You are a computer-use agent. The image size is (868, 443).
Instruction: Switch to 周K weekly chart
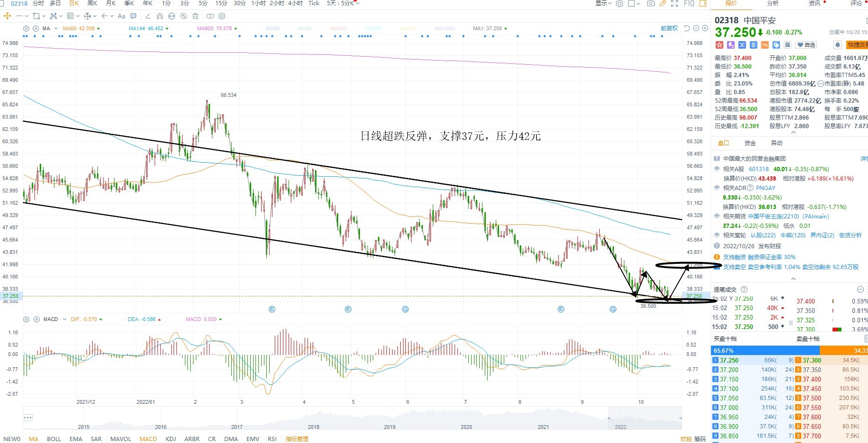pos(92,3)
